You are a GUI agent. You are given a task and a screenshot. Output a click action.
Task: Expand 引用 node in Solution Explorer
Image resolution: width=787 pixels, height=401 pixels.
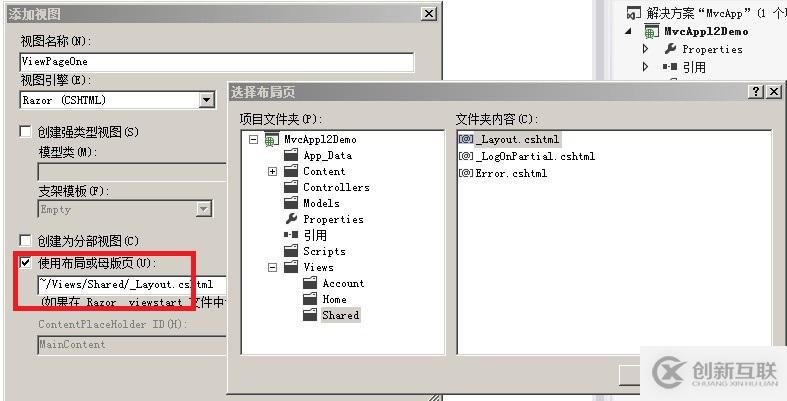point(646,66)
